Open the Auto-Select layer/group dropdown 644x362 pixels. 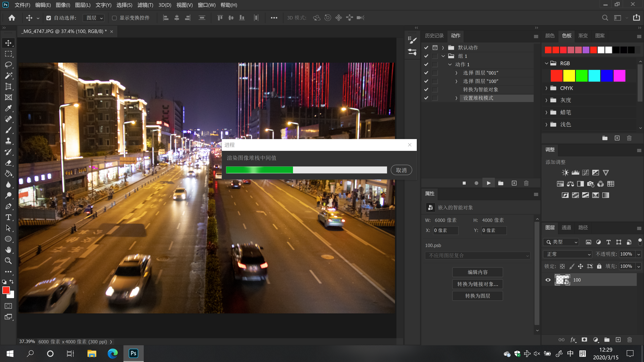click(93, 18)
